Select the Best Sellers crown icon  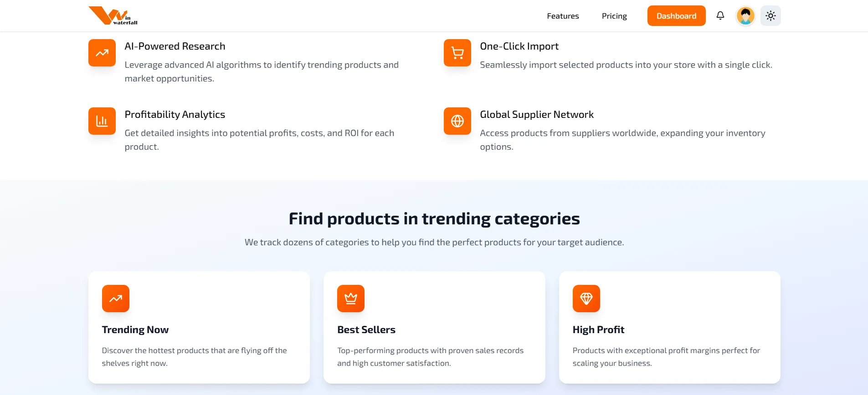tap(350, 299)
